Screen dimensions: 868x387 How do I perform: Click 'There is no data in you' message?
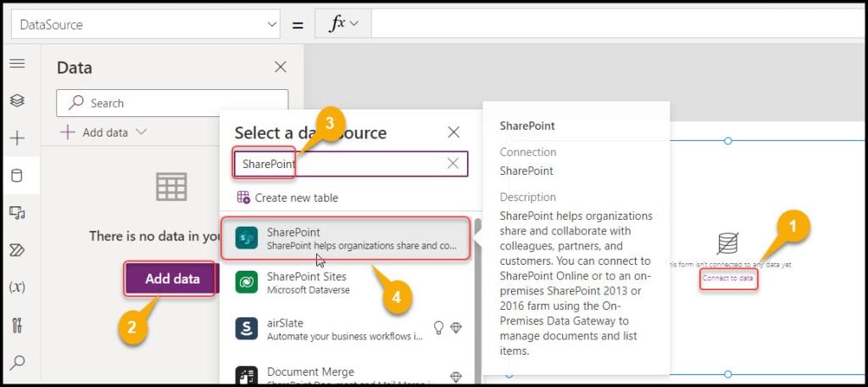155,236
